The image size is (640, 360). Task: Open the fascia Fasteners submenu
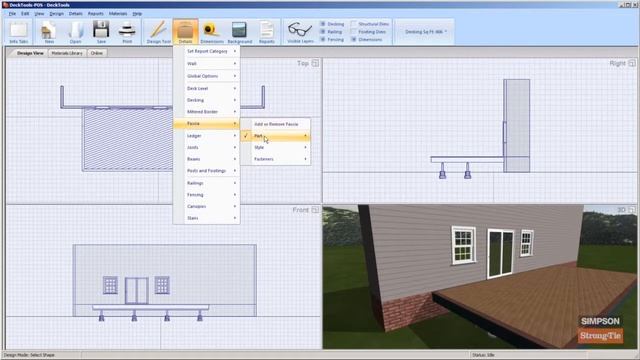coord(276,159)
